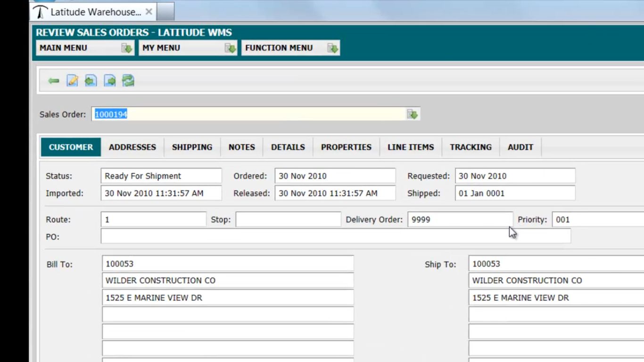Viewport: 644px width, 362px height.
Task: Click the "PO:" label
Action: click(x=53, y=237)
